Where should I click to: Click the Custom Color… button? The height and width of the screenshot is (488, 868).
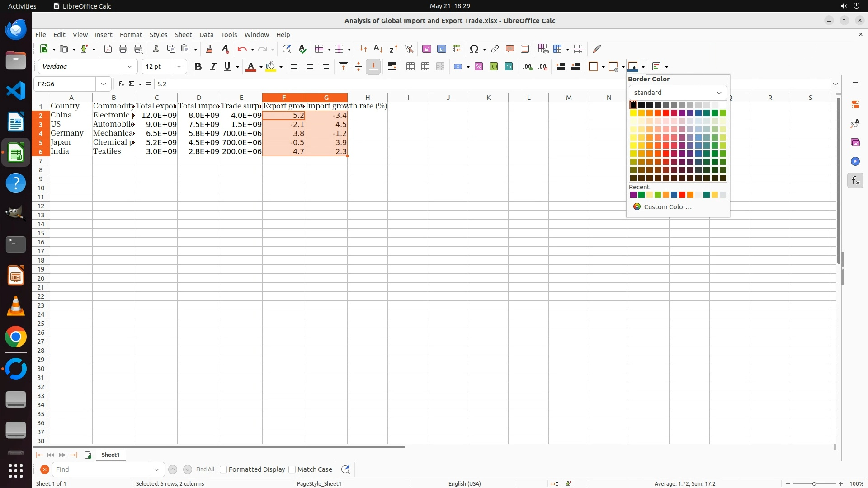tap(667, 207)
